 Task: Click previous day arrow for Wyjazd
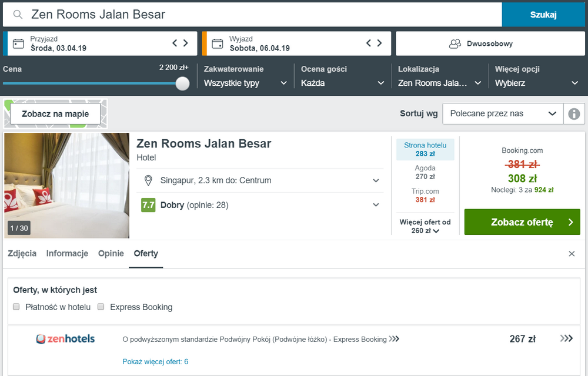pos(369,43)
